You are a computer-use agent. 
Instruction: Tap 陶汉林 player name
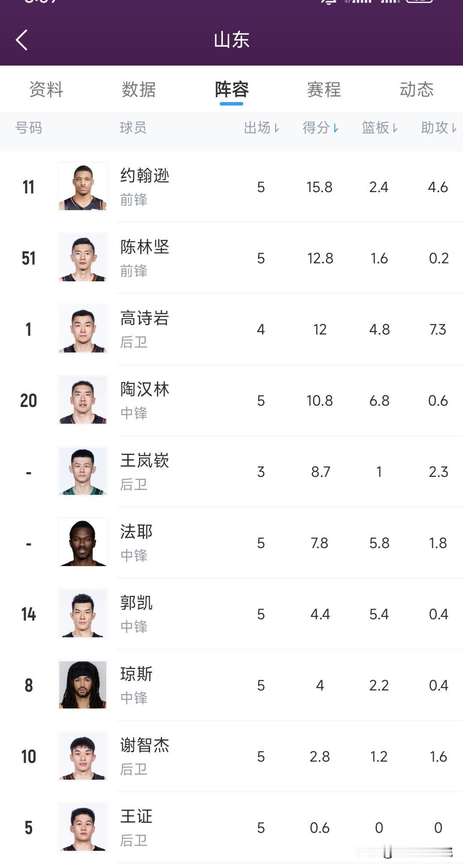[145, 389]
